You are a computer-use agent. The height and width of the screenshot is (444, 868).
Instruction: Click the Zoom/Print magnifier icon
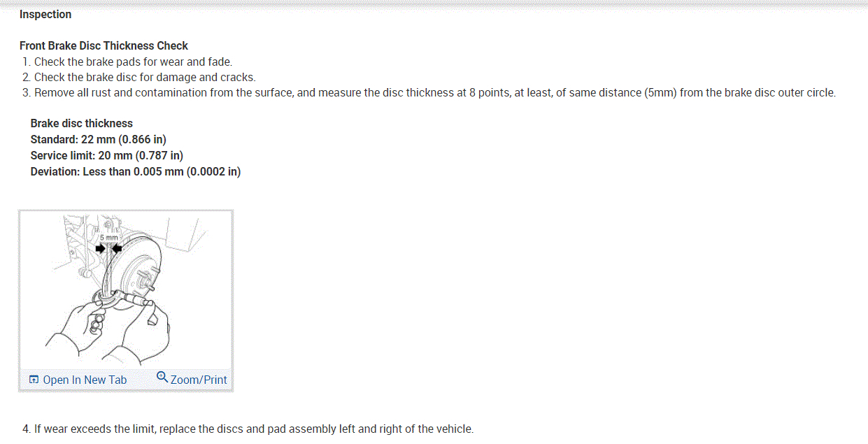coord(162,378)
